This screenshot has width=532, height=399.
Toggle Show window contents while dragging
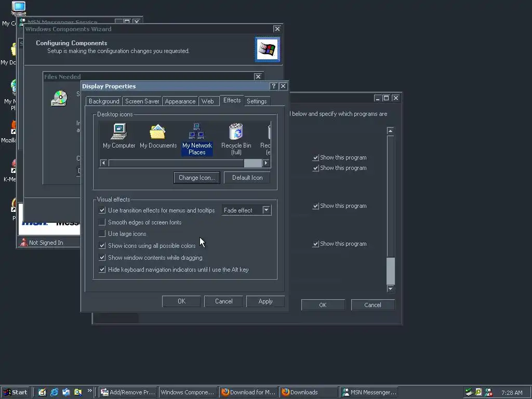pyautogui.click(x=102, y=258)
